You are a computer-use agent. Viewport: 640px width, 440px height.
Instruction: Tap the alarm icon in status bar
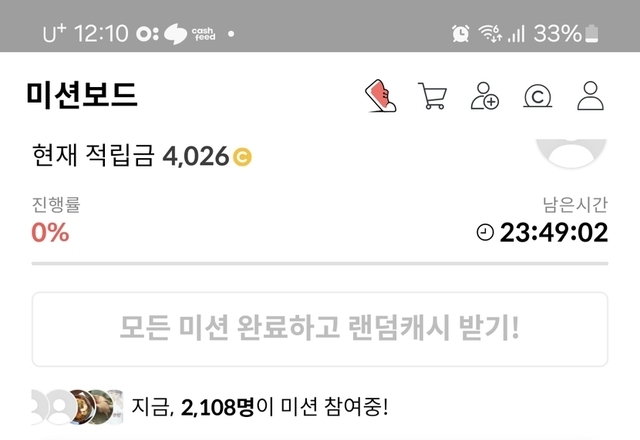click(x=460, y=33)
